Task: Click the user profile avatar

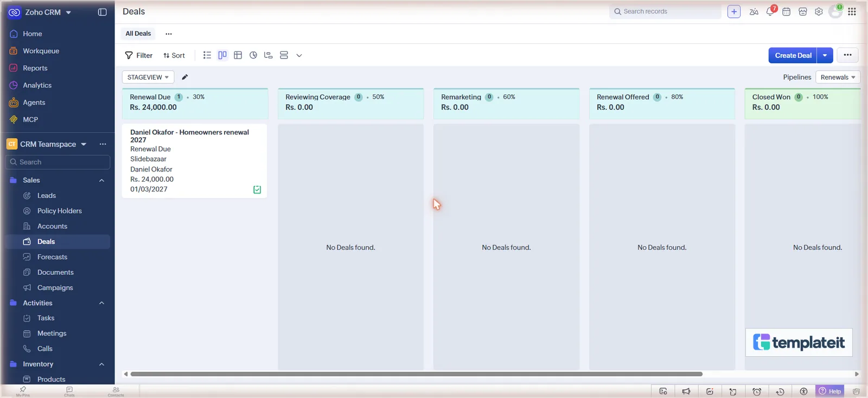Action: coord(835,11)
